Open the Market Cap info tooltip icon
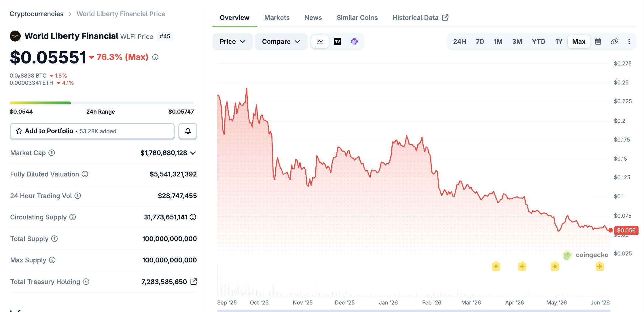 pos(52,153)
